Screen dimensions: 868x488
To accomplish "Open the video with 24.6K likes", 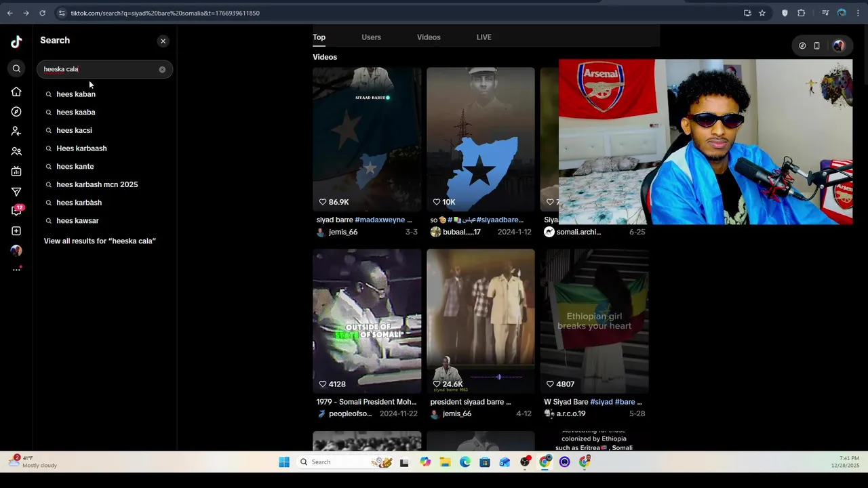I will (x=481, y=321).
